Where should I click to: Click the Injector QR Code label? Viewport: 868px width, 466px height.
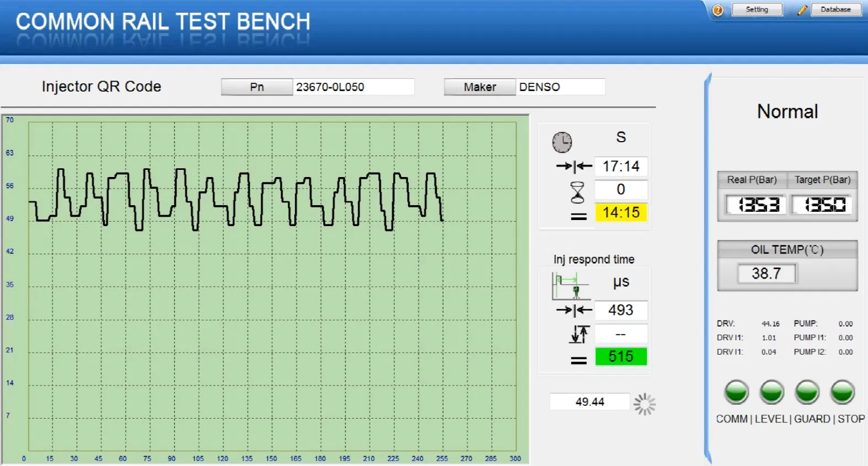click(x=101, y=87)
